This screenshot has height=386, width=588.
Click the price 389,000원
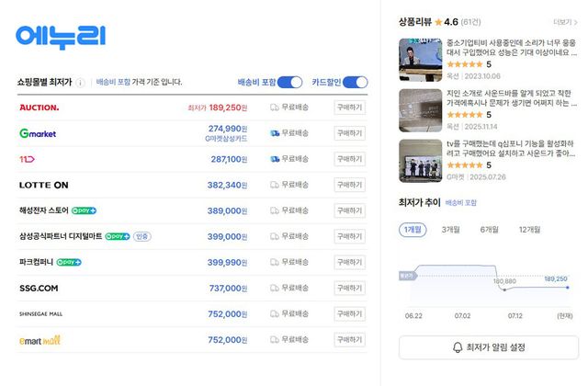[227, 210]
